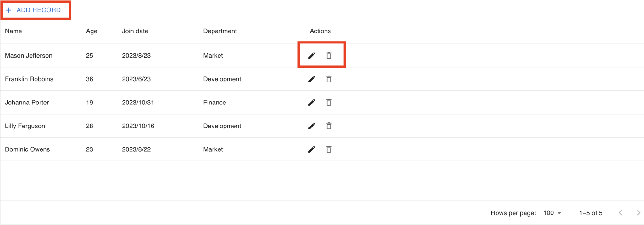
Task: Edit Franklin Robbins' row with pencil icon
Action: (312, 79)
